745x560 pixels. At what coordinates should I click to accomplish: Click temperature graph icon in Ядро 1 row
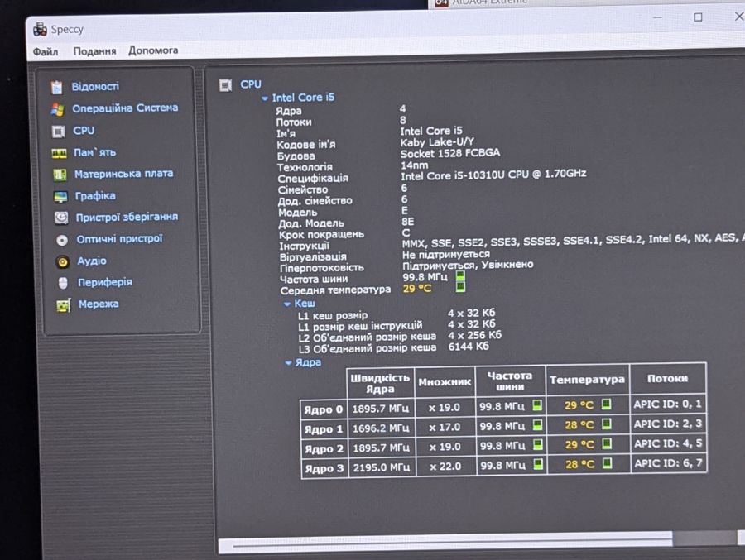606,424
